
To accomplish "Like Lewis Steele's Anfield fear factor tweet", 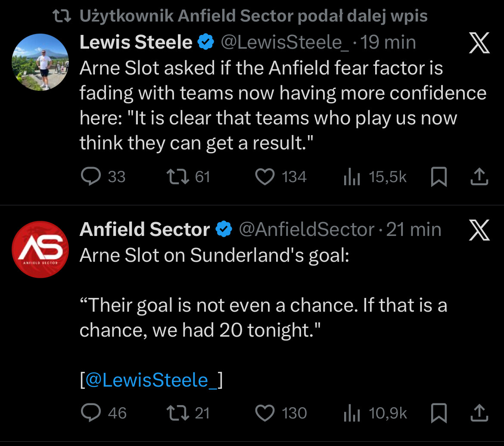I will pyautogui.click(x=265, y=177).
